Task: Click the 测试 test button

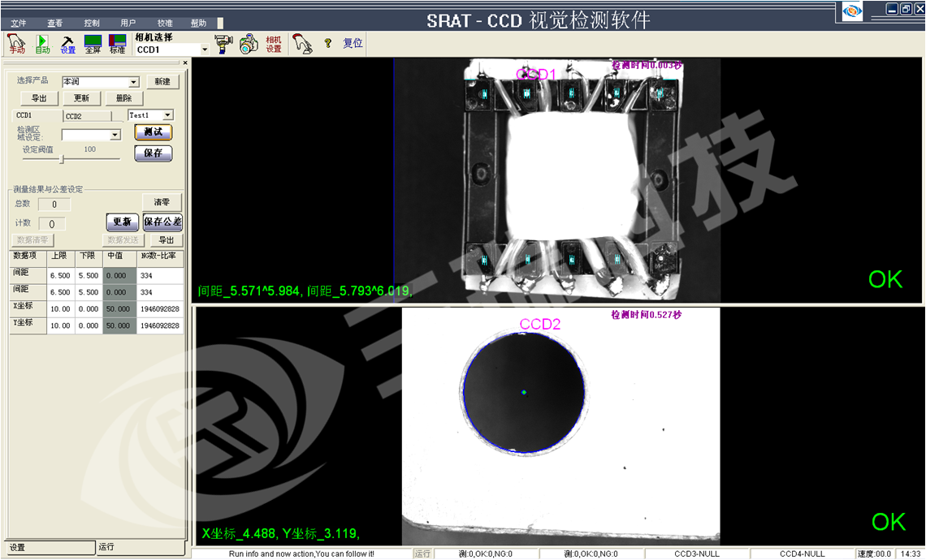Action: 154,132
